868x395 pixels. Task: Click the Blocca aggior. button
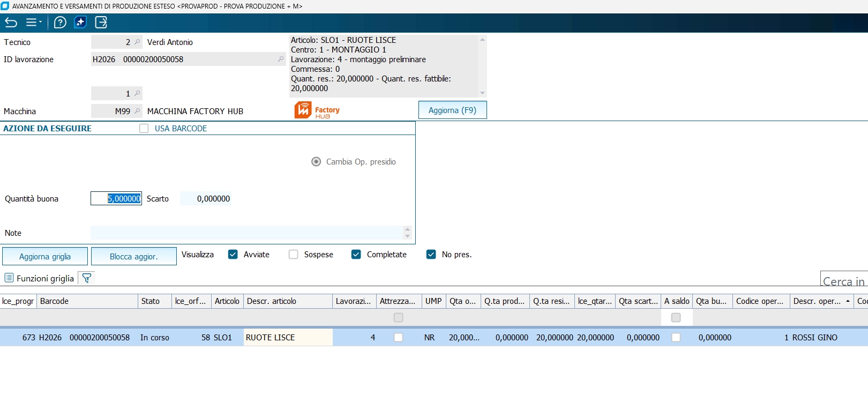click(133, 257)
